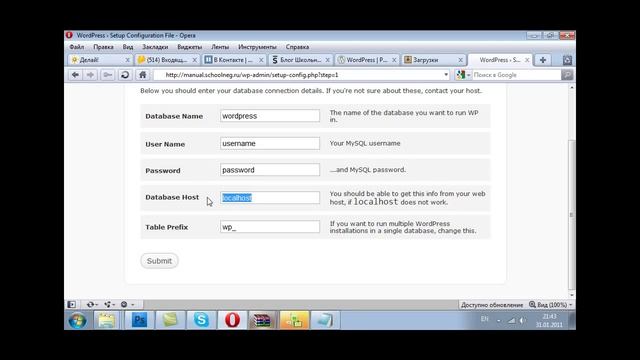Open the taskbar clock and date
This screenshot has height=360, width=640.
point(549,320)
